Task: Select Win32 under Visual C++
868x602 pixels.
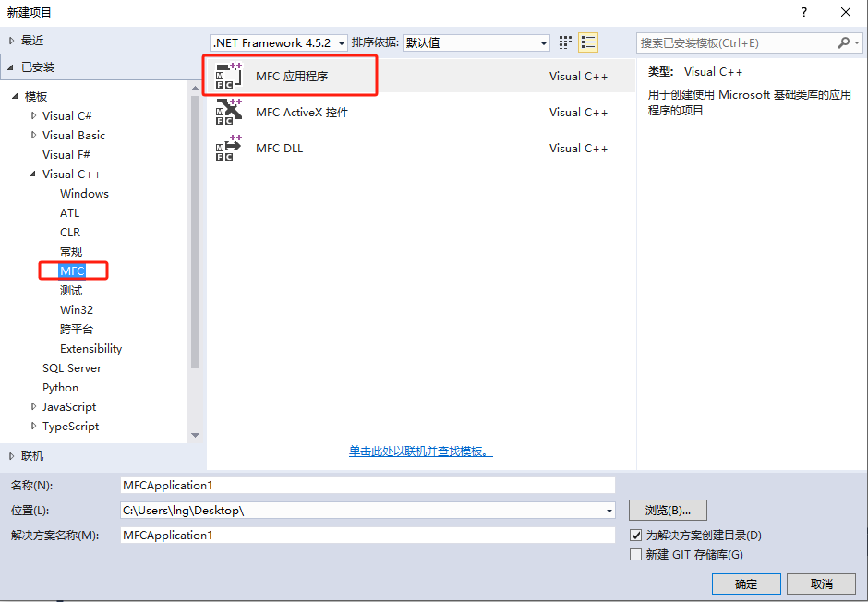Action: tap(77, 309)
